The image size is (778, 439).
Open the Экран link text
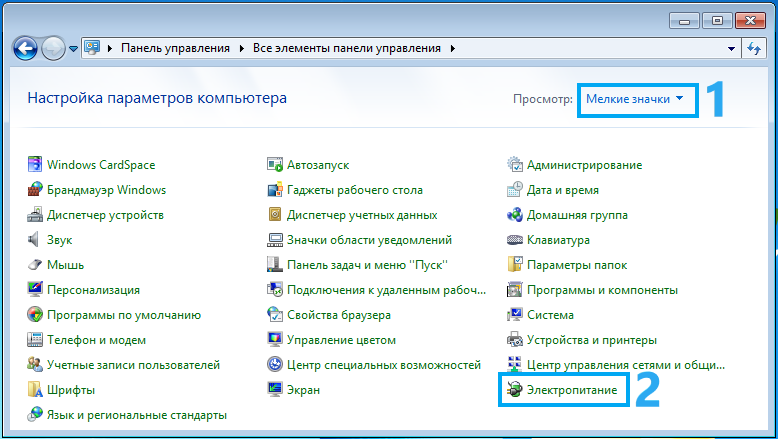pyautogui.click(x=304, y=389)
